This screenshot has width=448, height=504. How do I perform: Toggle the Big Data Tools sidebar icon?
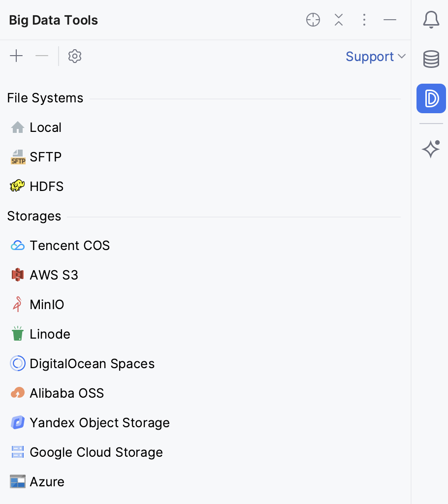click(431, 98)
